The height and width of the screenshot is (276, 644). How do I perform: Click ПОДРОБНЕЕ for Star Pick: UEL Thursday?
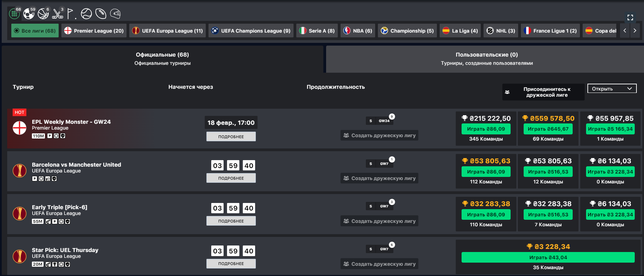pyautogui.click(x=231, y=264)
